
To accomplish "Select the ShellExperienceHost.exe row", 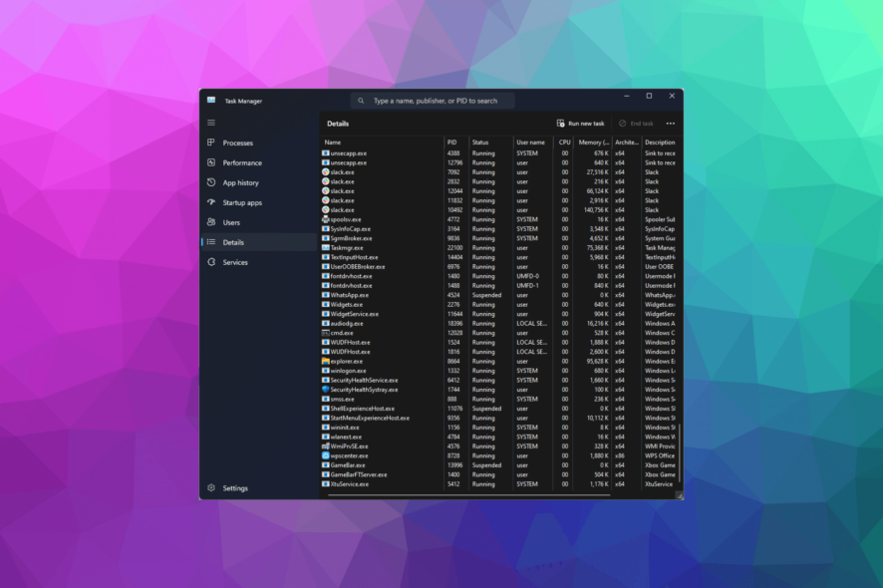I will (x=499, y=409).
